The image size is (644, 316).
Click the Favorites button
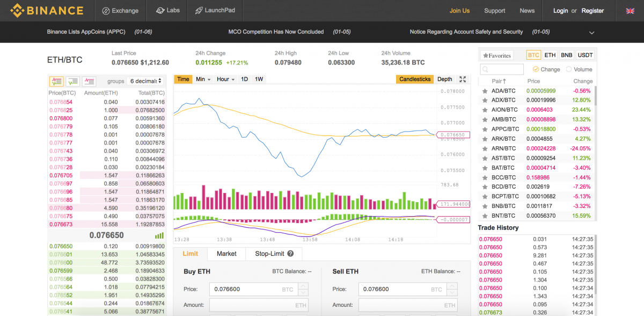[x=496, y=55]
